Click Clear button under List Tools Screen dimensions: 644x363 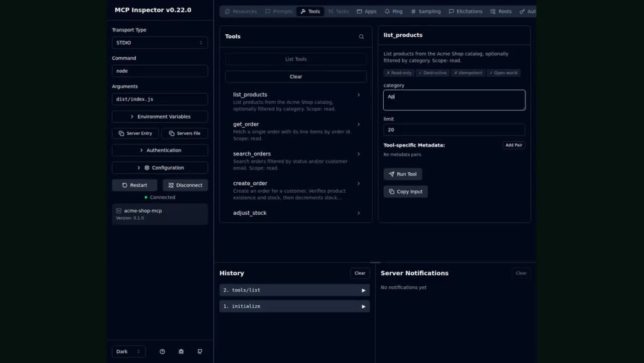[296, 77]
